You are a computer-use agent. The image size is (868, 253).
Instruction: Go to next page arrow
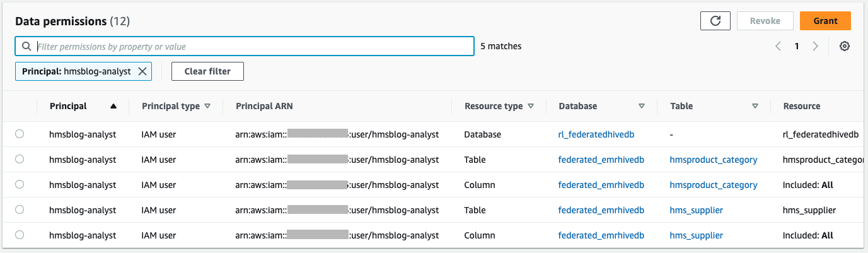[816, 46]
